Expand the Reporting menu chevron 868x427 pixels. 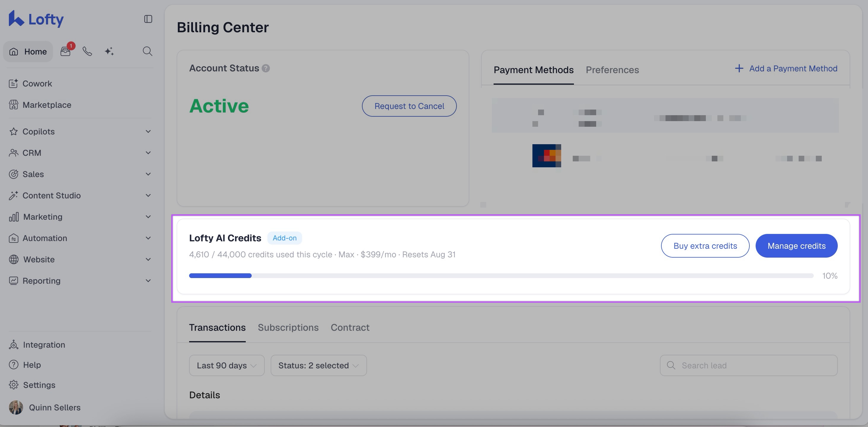(148, 281)
